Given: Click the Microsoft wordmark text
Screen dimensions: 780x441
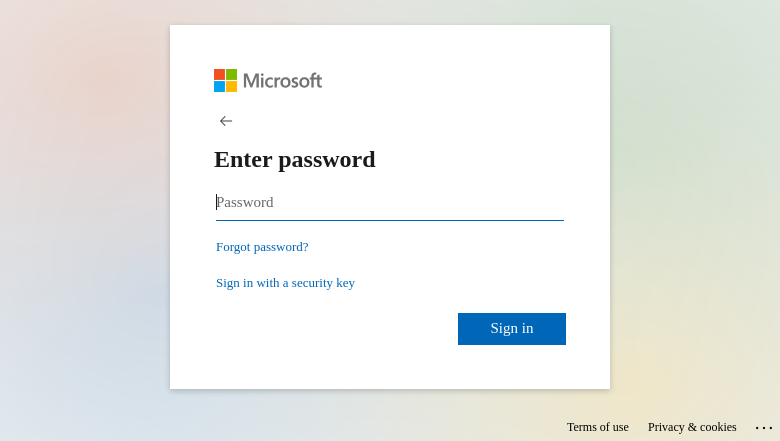Looking at the screenshot, I should (283, 81).
